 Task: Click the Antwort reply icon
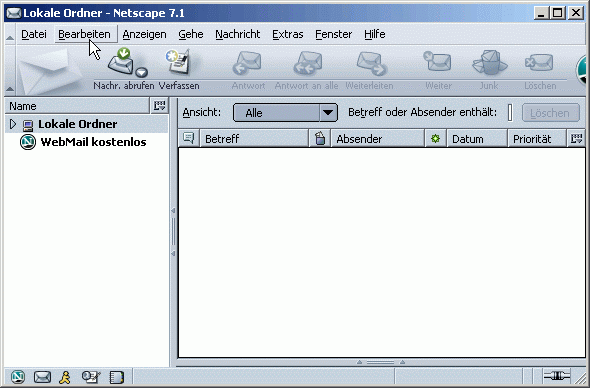coord(247,63)
